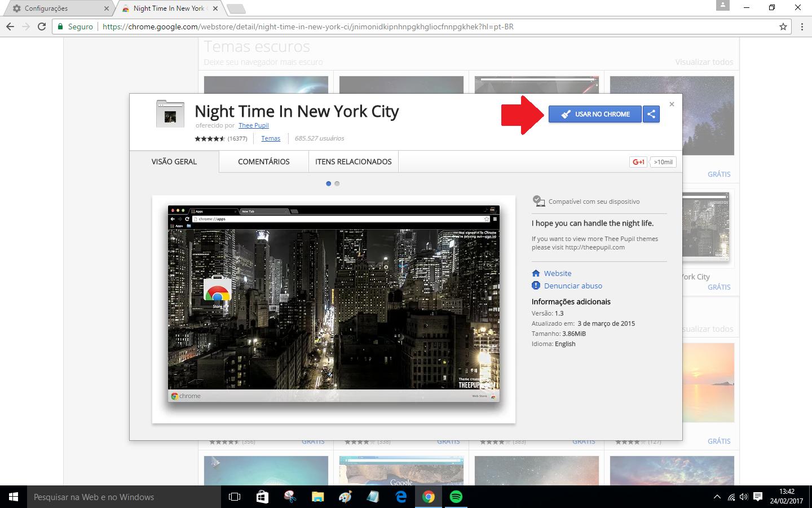Open Spotify from the taskbar
The width and height of the screenshot is (812, 508).
coord(456,497)
